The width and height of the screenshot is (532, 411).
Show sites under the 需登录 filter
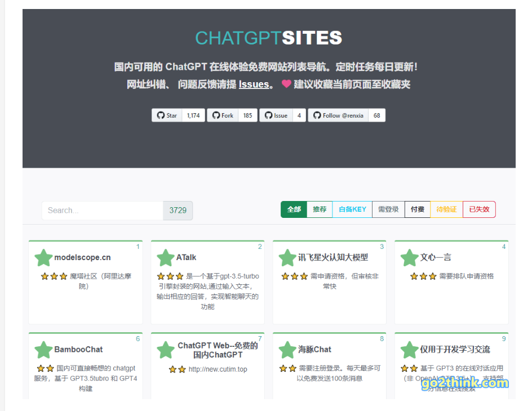388,209
